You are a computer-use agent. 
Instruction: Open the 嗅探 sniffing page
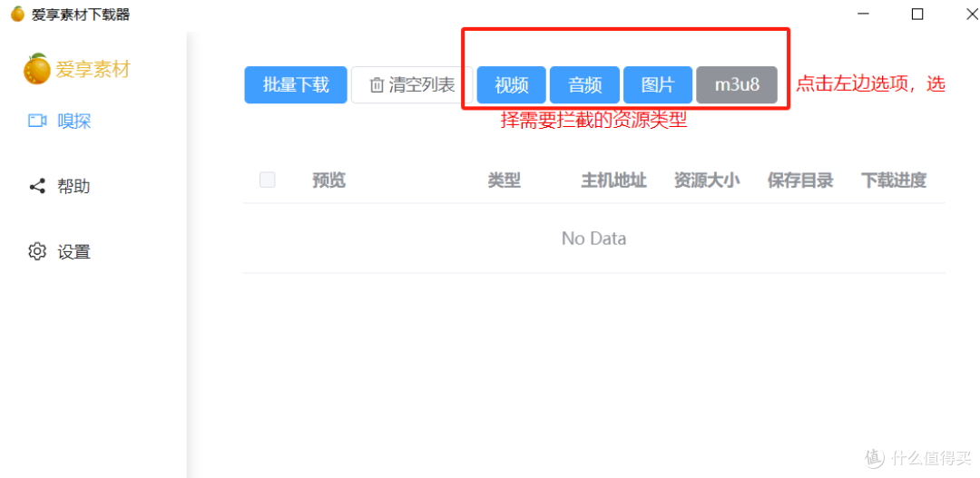pyautogui.click(x=60, y=121)
